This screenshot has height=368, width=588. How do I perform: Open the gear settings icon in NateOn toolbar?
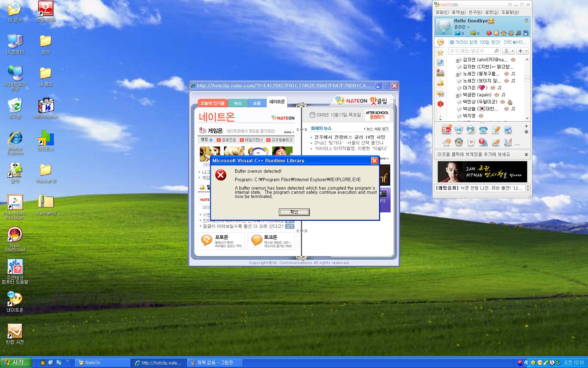pos(526,132)
